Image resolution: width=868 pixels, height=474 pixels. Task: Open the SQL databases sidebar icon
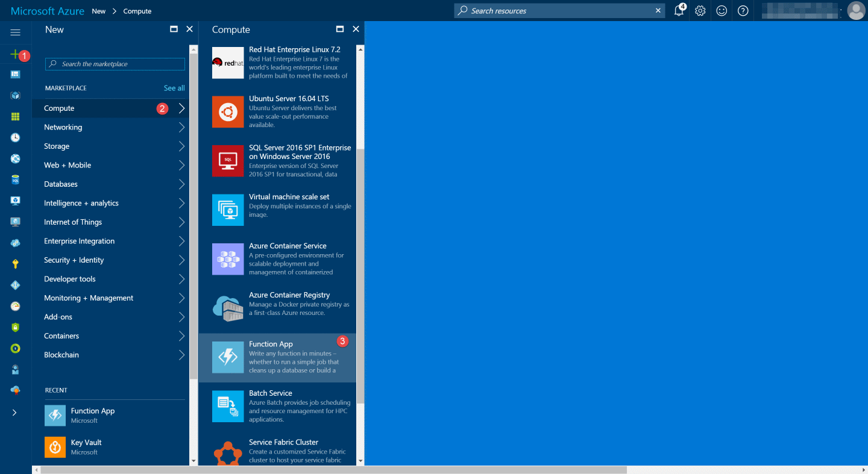pos(15,179)
